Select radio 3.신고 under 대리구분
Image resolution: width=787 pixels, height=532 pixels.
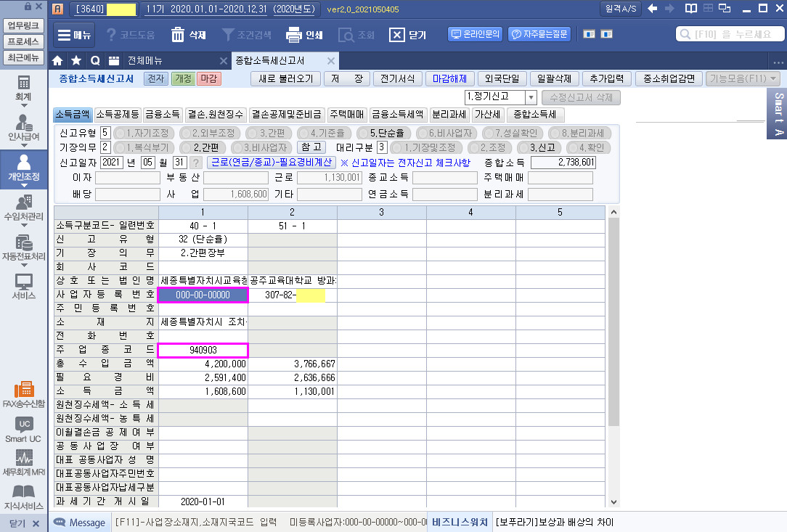tap(539, 147)
